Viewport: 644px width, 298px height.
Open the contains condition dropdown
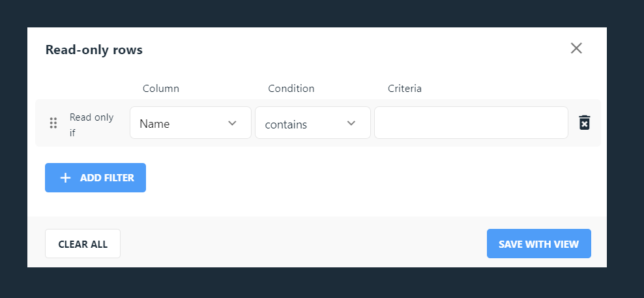tap(313, 123)
